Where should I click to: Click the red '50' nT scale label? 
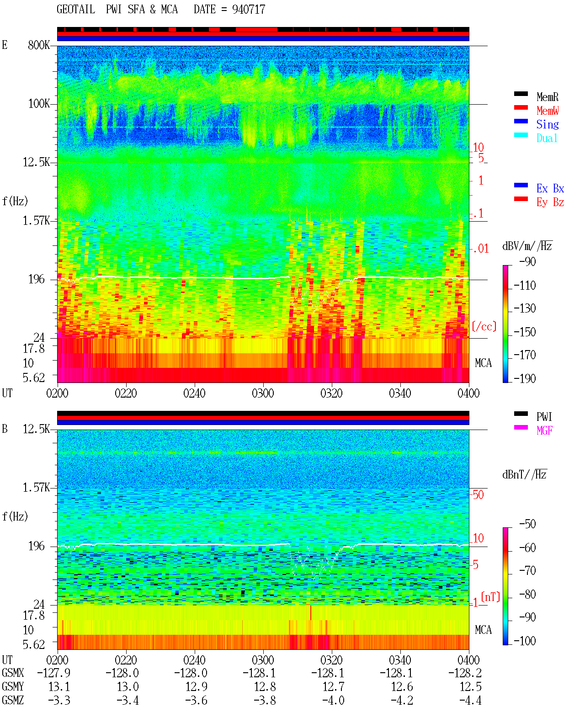coord(478,495)
